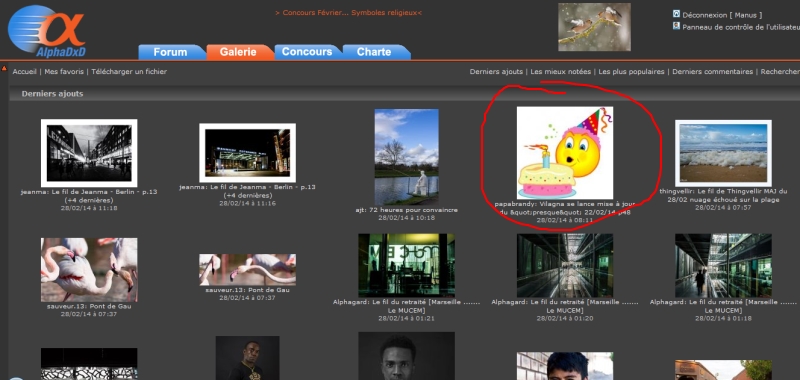Click the birds banner image in the header

[594, 27]
